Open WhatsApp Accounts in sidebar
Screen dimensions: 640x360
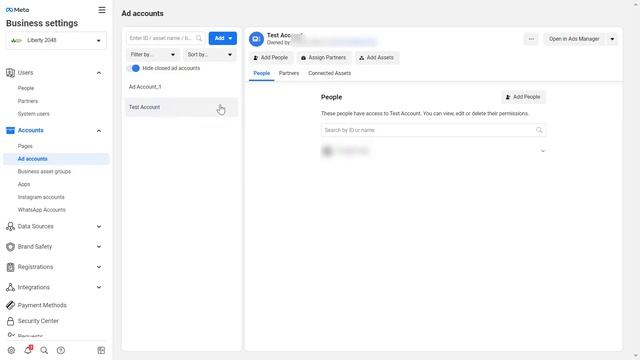click(x=41, y=210)
